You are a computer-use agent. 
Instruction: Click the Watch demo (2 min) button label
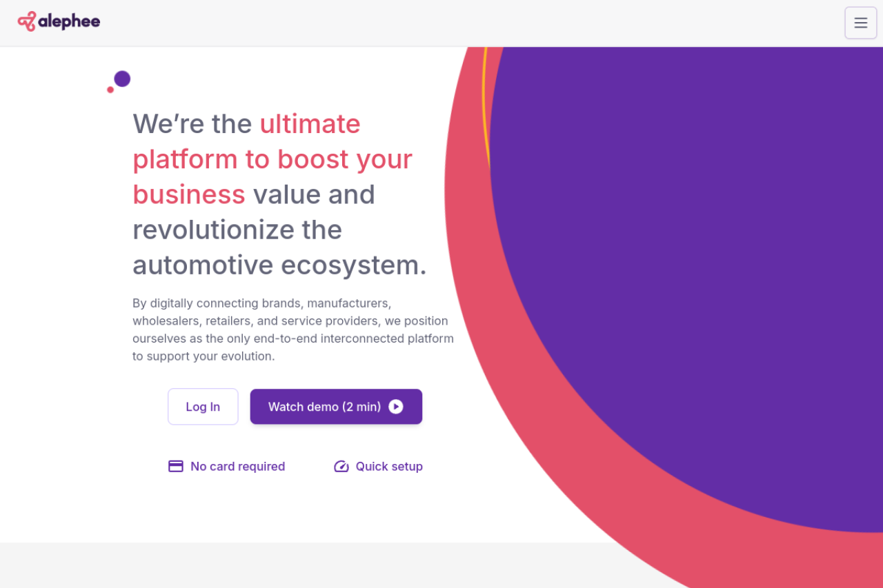pyautogui.click(x=324, y=407)
